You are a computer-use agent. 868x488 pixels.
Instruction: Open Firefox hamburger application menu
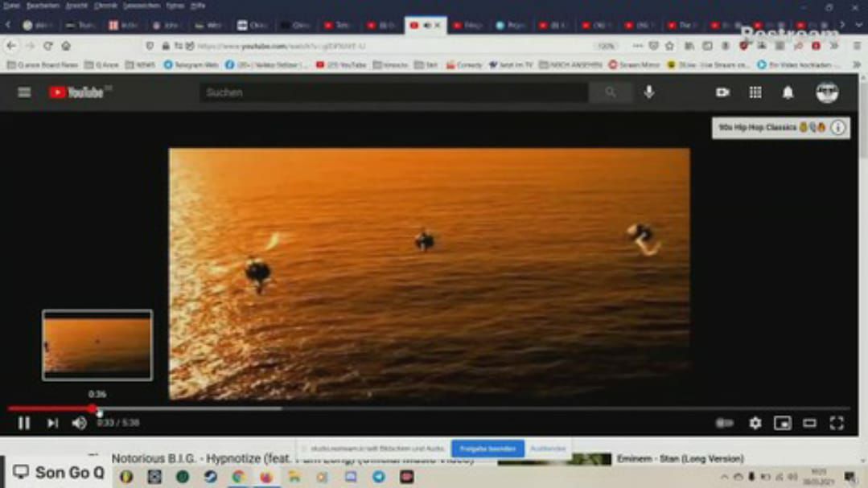(x=857, y=46)
